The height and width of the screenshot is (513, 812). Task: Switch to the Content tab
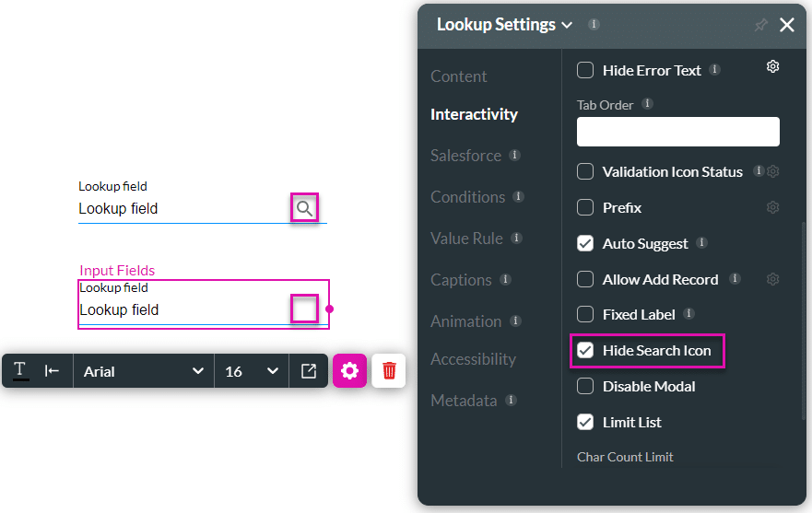pos(459,76)
